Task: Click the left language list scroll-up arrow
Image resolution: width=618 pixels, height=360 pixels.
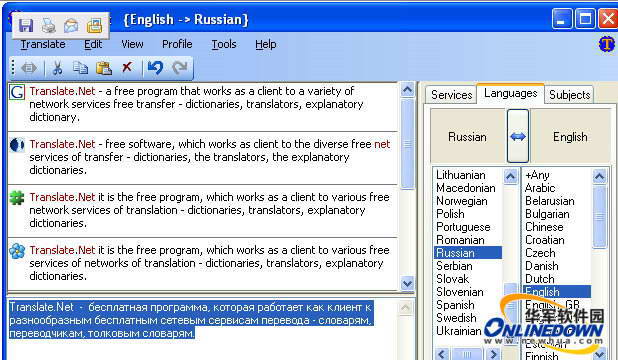Action: point(510,176)
